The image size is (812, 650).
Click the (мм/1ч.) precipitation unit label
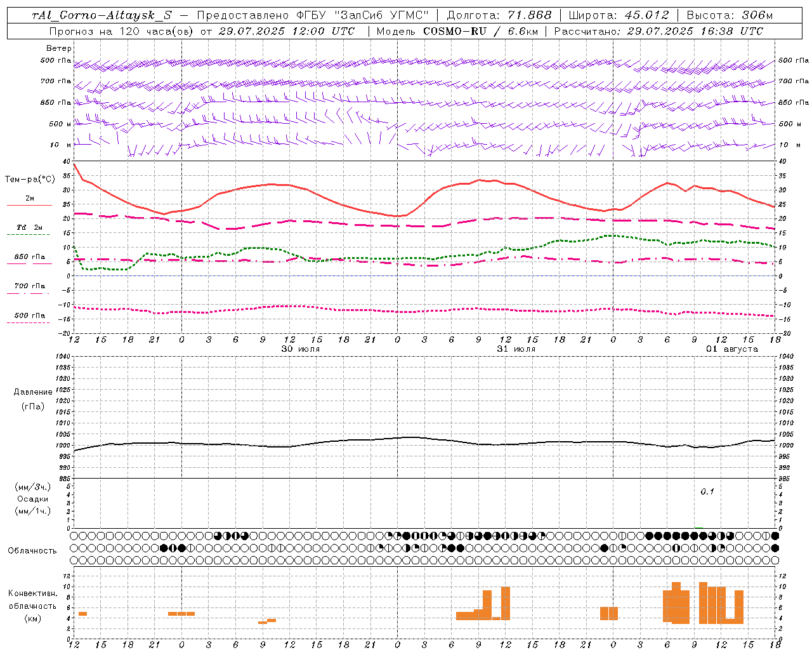tap(33, 511)
